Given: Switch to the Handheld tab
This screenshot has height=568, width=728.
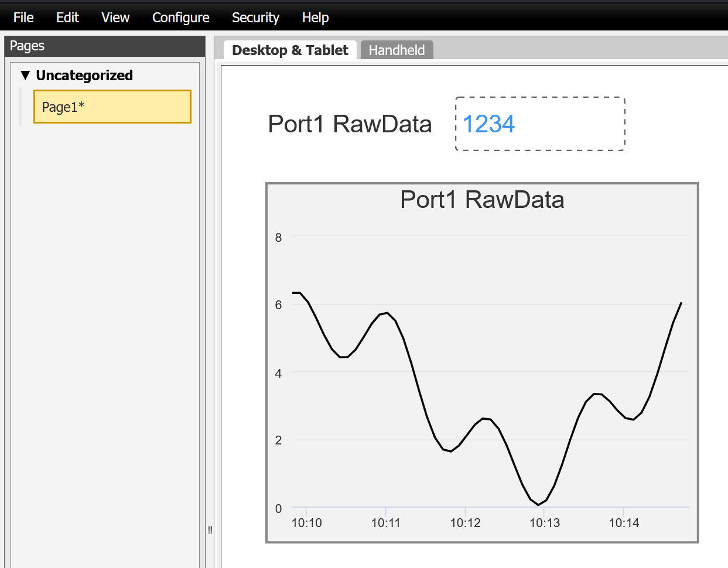Looking at the screenshot, I should coord(397,50).
